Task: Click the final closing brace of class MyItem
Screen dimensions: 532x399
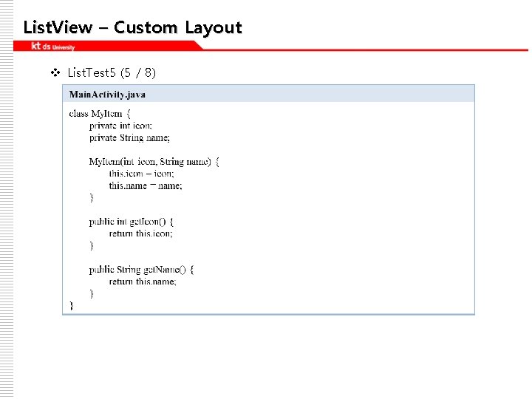Action: pos(71,306)
